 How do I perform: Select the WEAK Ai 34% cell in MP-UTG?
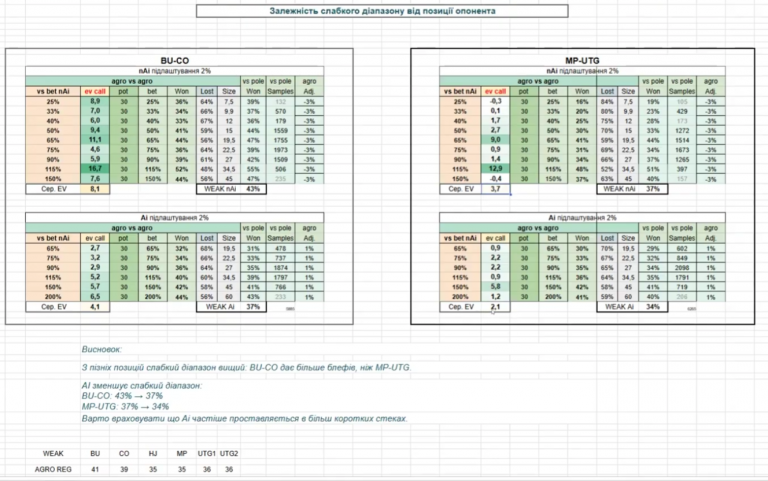(632, 307)
